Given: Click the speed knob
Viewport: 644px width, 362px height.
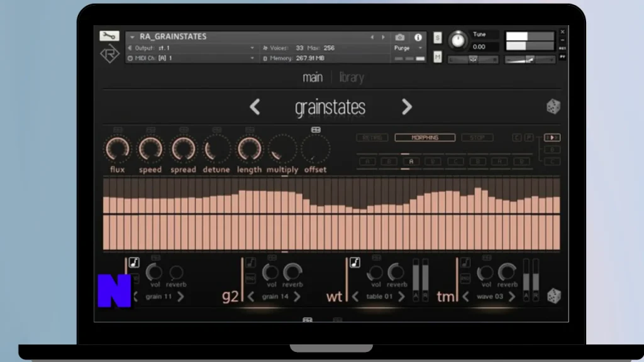Looking at the screenshot, I should (150, 149).
